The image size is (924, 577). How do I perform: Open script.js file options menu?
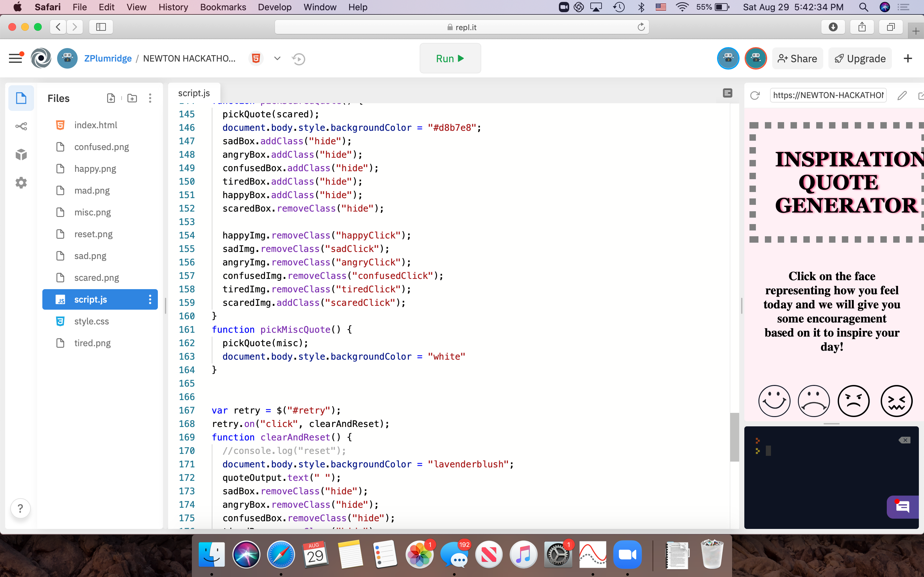click(x=150, y=300)
